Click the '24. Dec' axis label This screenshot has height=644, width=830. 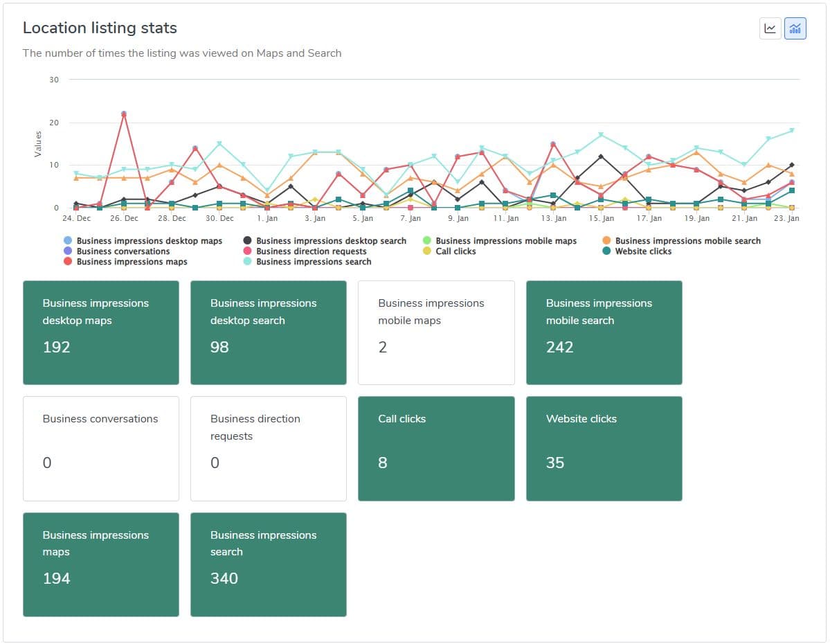76,218
